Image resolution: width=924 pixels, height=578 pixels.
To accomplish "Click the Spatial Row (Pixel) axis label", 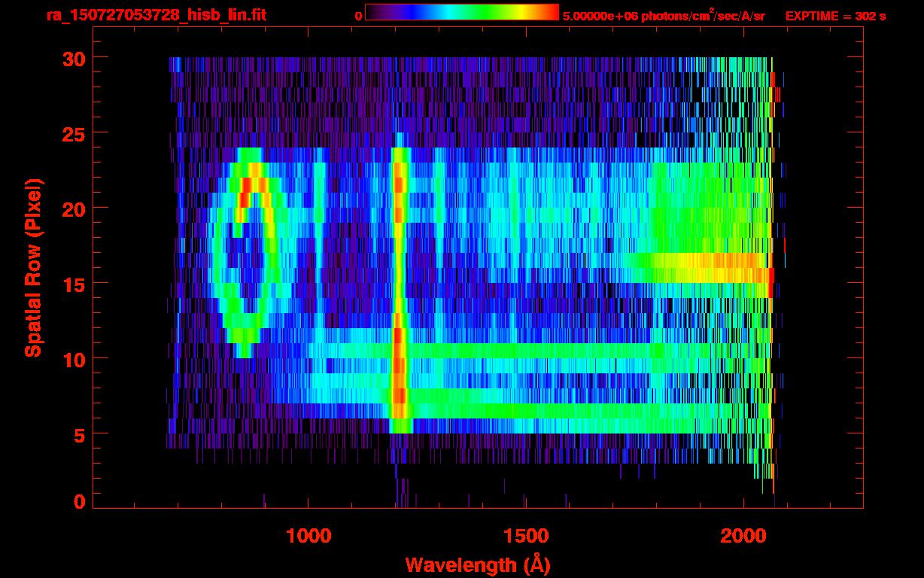I will tap(33, 267).
